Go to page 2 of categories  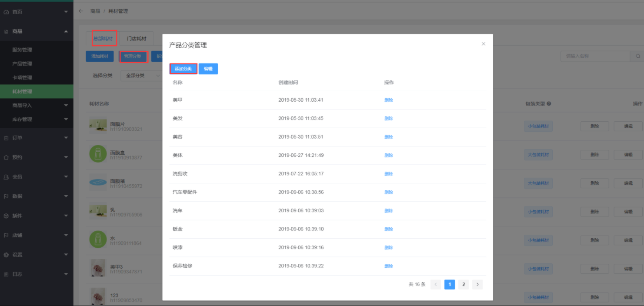[x=464, y=284]
